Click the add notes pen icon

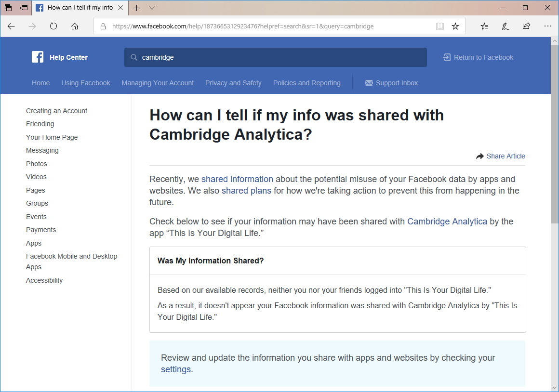(505, 26)
